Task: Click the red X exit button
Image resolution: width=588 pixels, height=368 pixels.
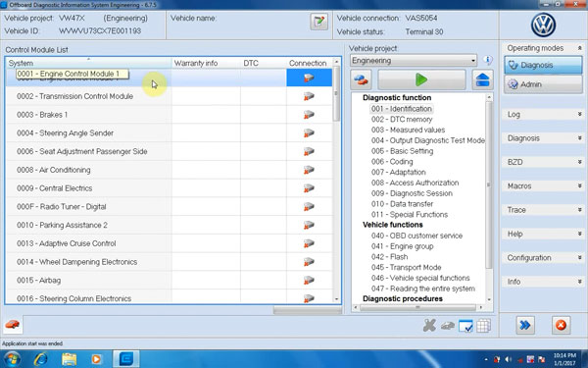Action: (x=561, y=325)
